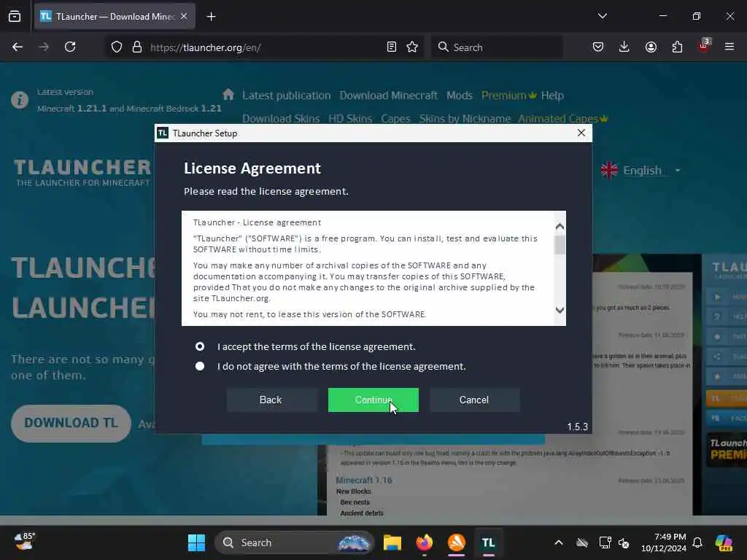Click the display/network tray icon
Image resolution: width=747 pixels, height=560 pixels.
(605, 542)
